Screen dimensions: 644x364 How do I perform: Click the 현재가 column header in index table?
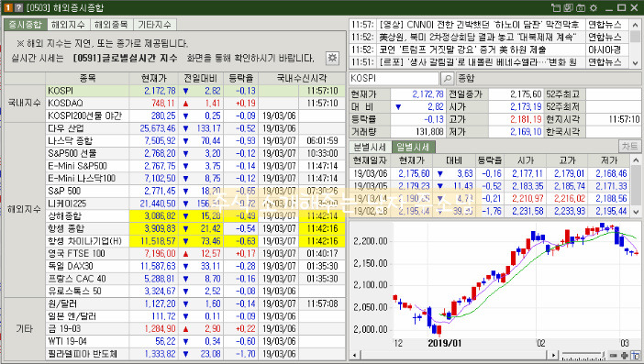(x=153, y=78)
